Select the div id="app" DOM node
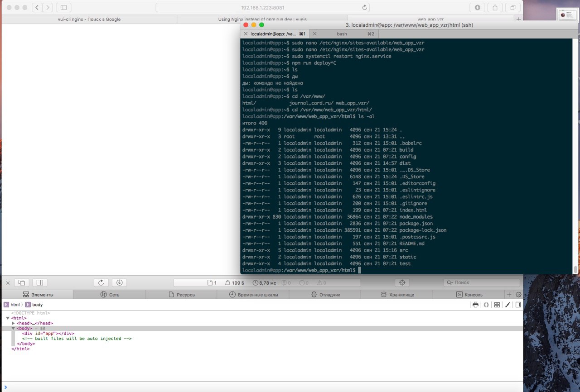Screen dimensions: 580x392 (x=48, y=334)
